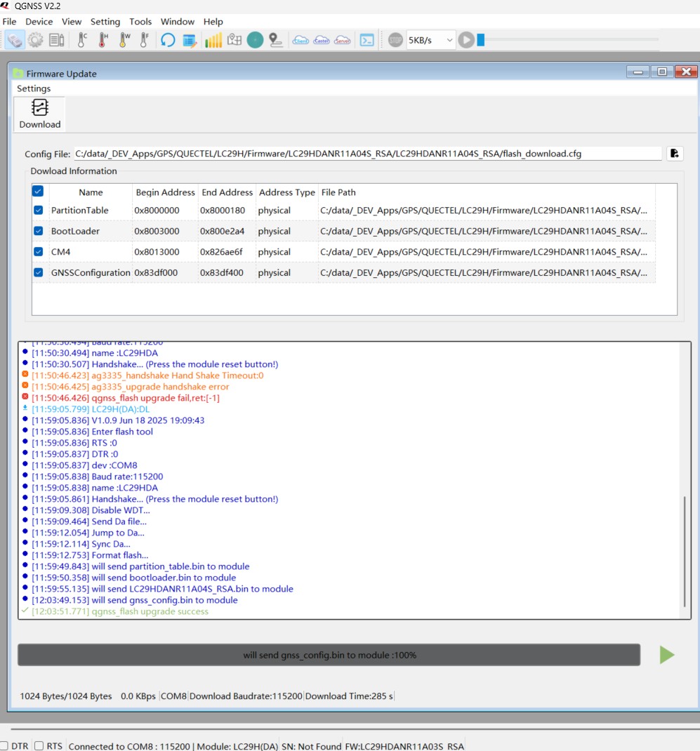Uncheck the GNSSConfiguration checkbox
700x751 pixels.
tap(39, 273)
